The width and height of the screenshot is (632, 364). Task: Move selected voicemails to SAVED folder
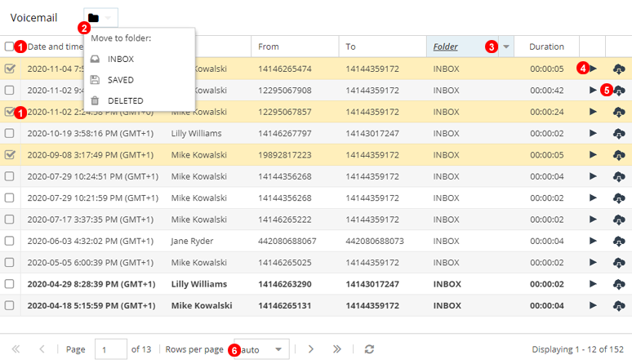139,80
